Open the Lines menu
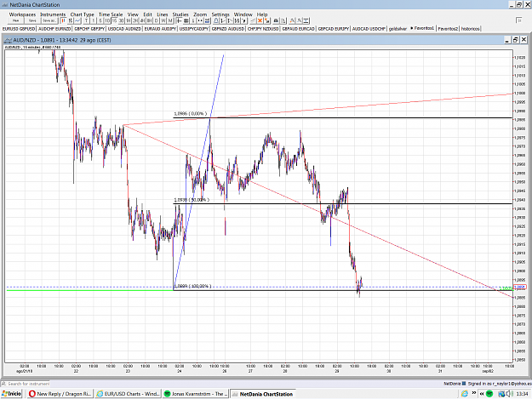 (x=163, y=14)
